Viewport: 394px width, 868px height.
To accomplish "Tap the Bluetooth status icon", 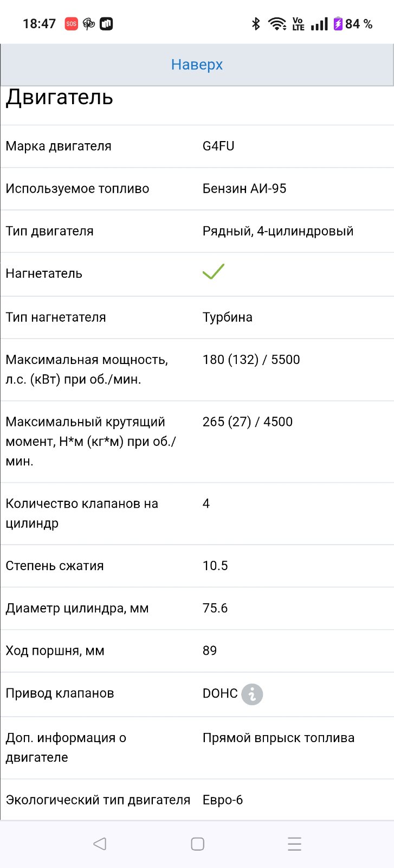I will (256, 24).
